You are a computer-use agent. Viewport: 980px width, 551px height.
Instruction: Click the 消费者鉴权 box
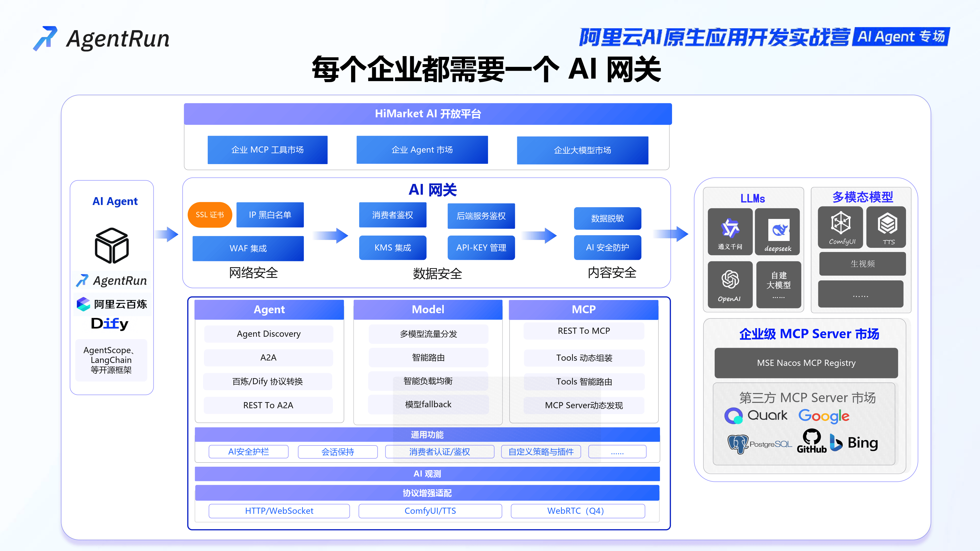pos(392,215)
